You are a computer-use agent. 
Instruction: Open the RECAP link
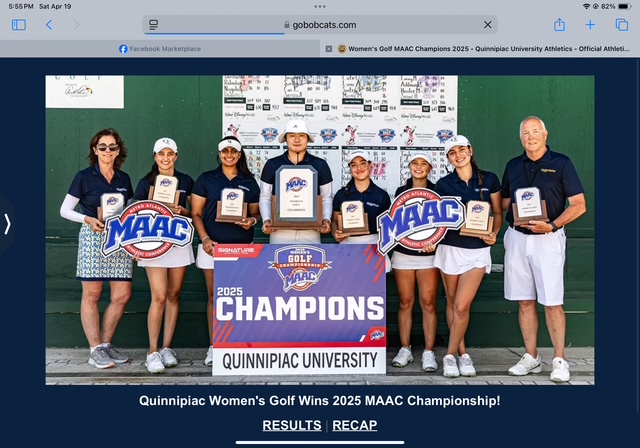click(355, 425)
